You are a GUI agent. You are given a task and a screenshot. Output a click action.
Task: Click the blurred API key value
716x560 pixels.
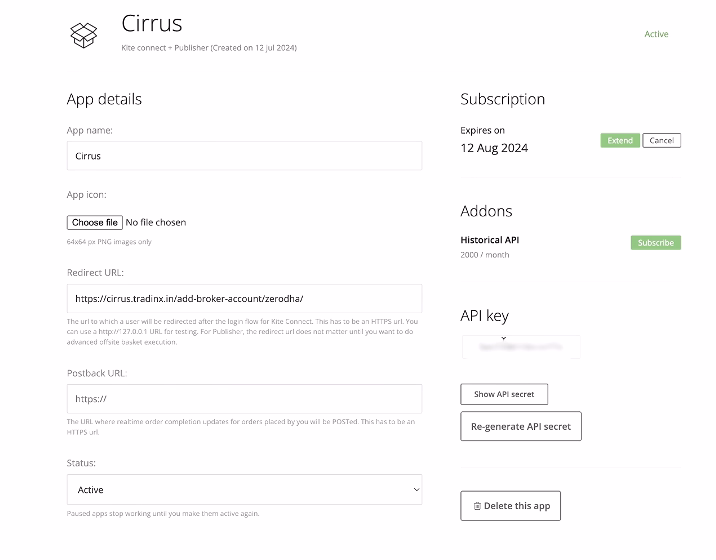(x=520, y=347)
